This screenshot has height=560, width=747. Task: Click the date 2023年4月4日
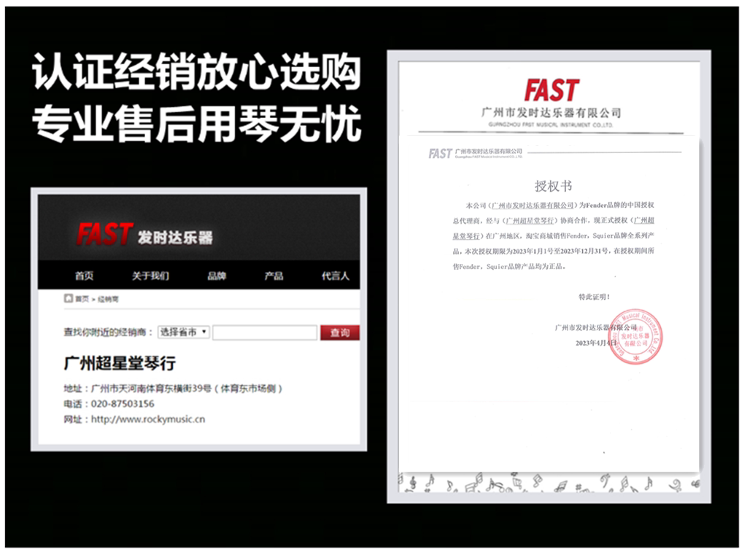tap(596, 343)
